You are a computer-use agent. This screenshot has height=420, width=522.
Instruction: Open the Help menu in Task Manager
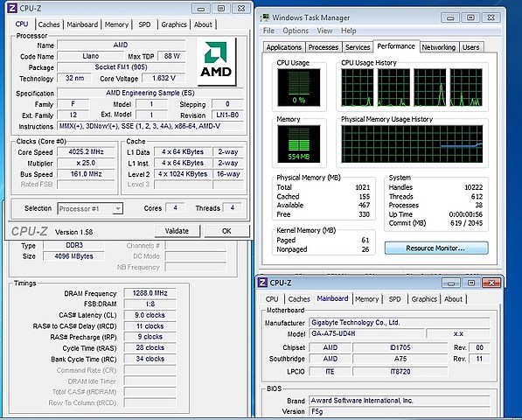pos(349,31)
